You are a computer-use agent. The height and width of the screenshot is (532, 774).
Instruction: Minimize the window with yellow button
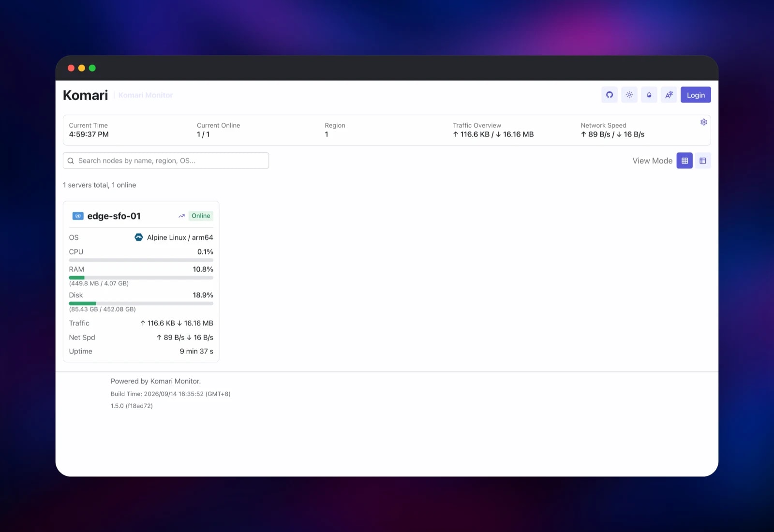click(82, 68)
